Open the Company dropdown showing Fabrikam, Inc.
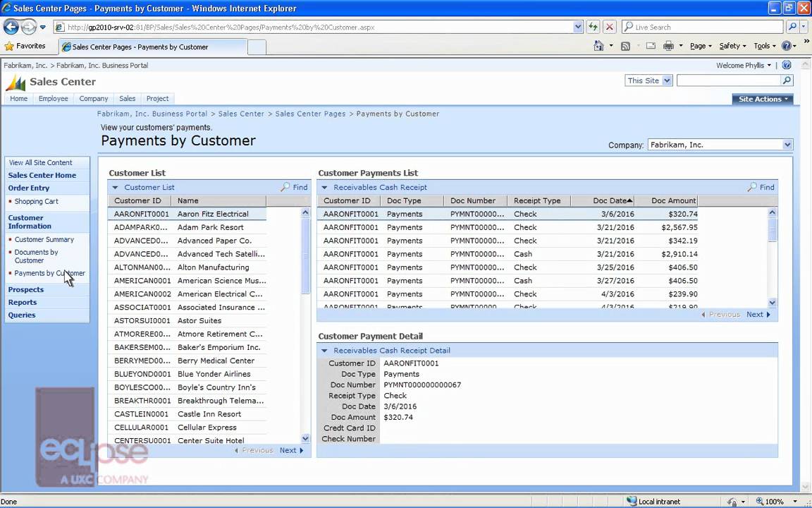Screen dimensions: 812x508 tap(720, 145)
